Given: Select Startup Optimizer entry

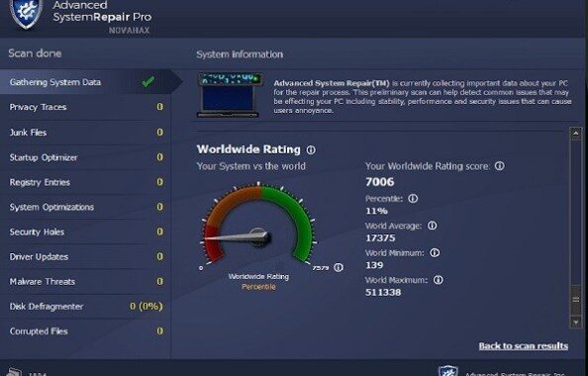Looking at the screenshot, I should pos(86,157).
